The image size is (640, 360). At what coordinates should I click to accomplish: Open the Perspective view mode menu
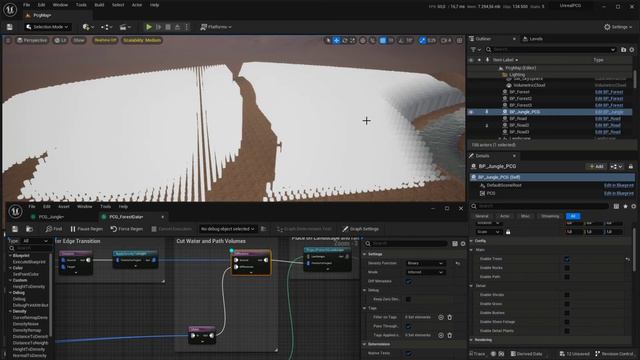[32, 40]
